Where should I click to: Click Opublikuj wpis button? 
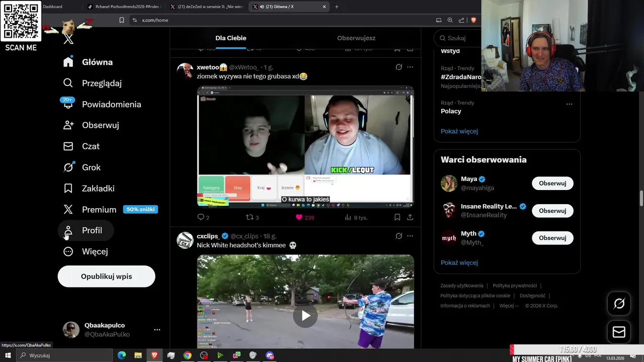106,277
